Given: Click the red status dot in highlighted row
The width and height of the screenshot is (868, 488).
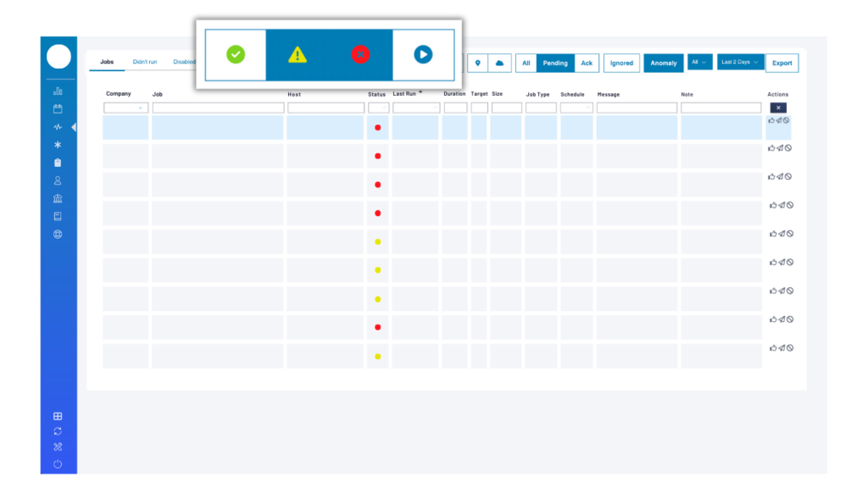Looking at the screenshot, I should pos(377,128).
